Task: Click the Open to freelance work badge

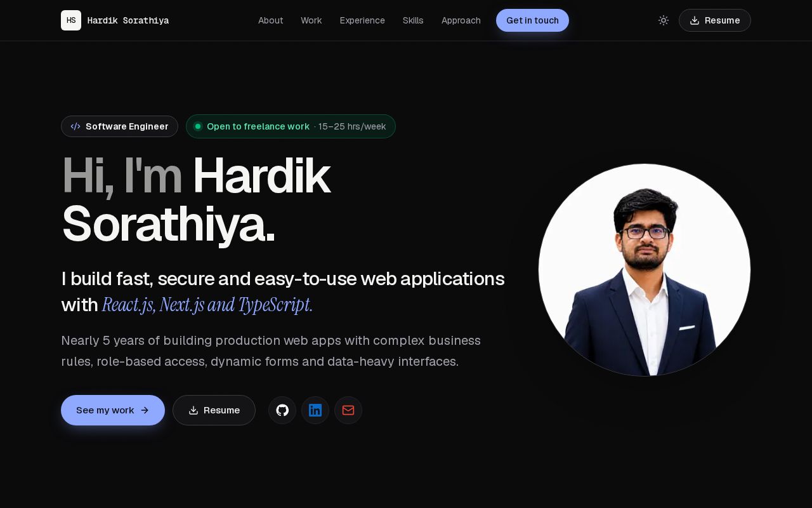Action: 291,126
